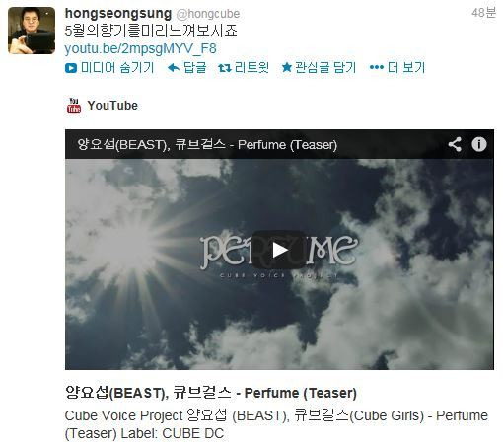The width and height of the screenshot is (503, 448).
Task: Open the youtu.be/2mpsgMYV_F8 link
Action: [x=140, y=48]
